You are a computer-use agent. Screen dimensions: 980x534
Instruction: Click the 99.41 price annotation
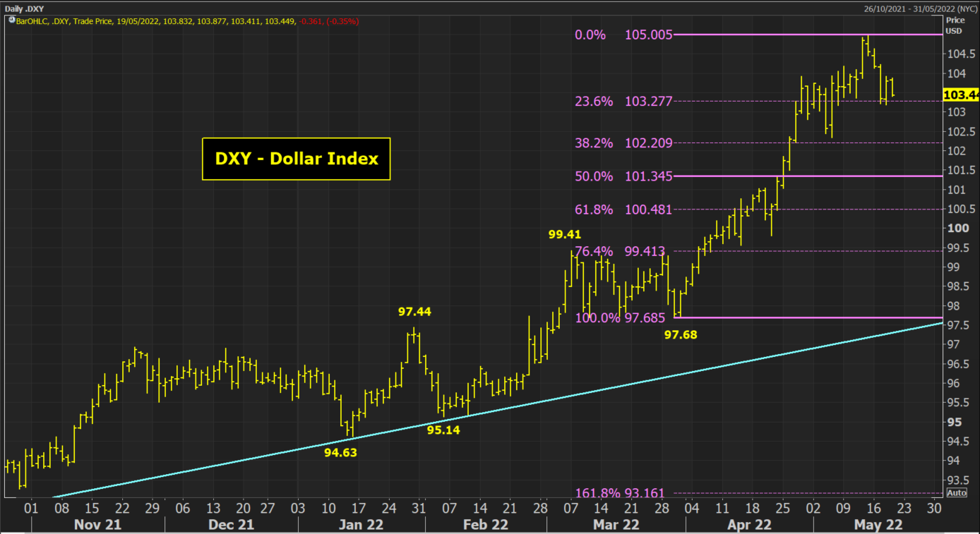click(564, 233)
